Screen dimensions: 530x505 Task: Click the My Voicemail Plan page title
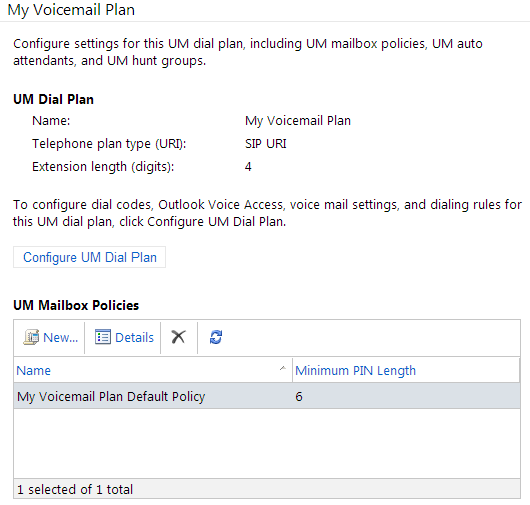[71, 10]
